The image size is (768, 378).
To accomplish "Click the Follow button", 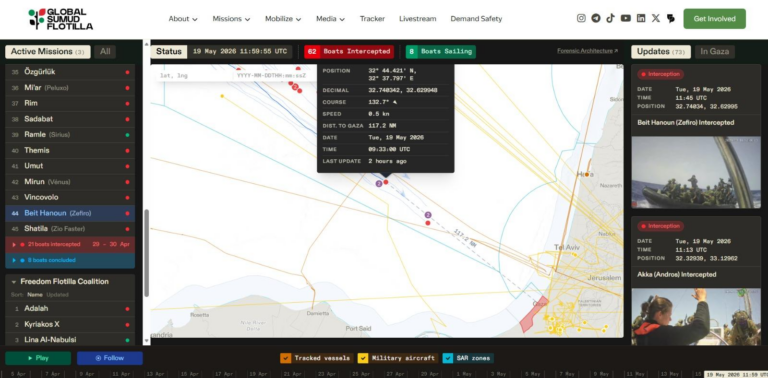I will point(110,358).
